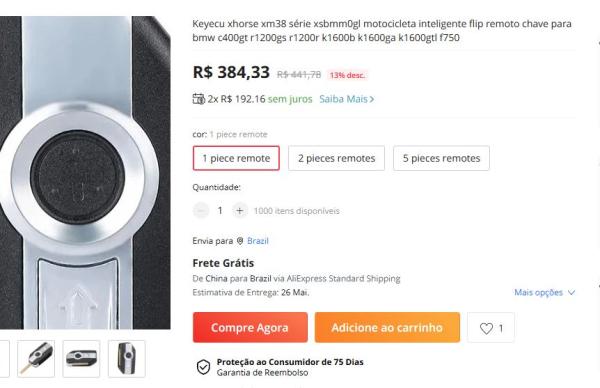600x388 pixels.
Task: Select the 1 piece remote option
Action: click(x=236, y=158)
